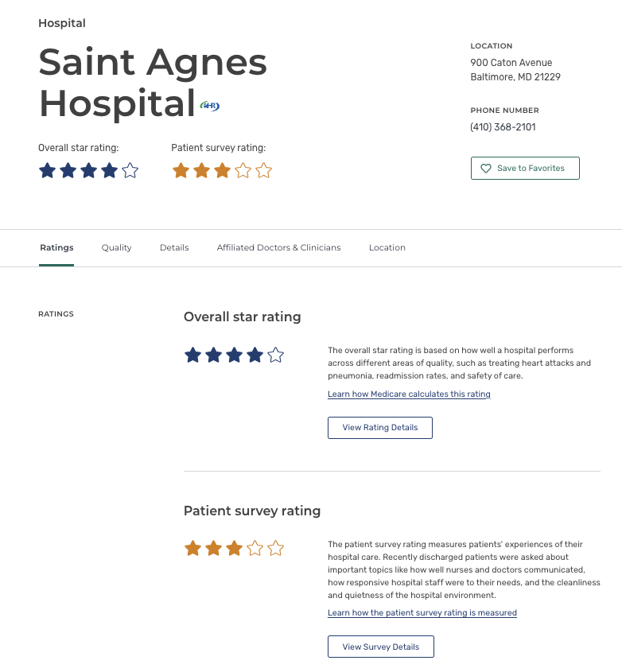Go to the Ratings tab
The width and height of the screenshot is (622, 672).
click(x=56, y=247)
